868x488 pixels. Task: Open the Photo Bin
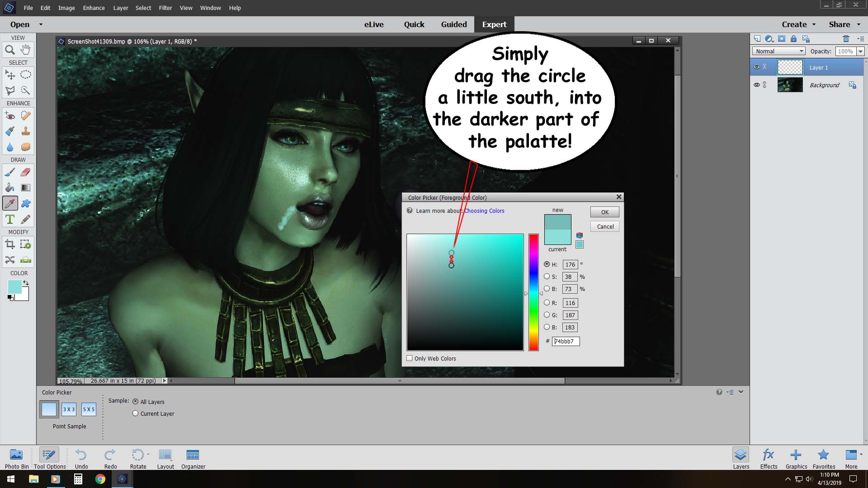17,459
